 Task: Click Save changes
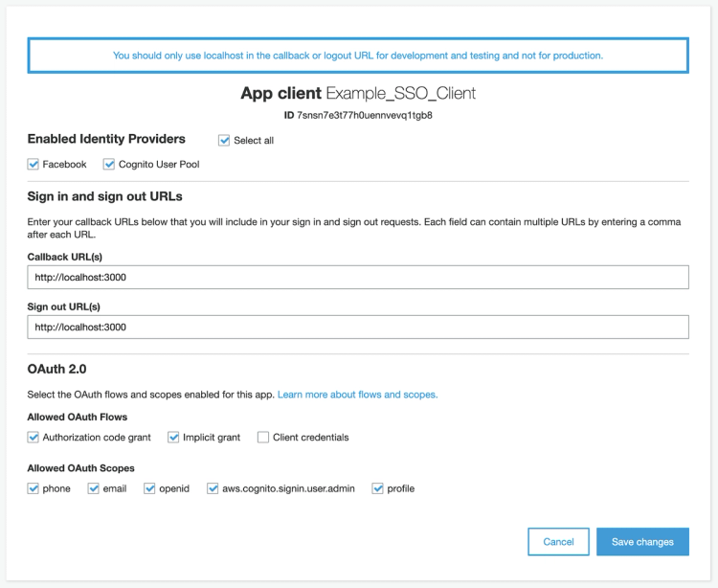click(642, 542)
